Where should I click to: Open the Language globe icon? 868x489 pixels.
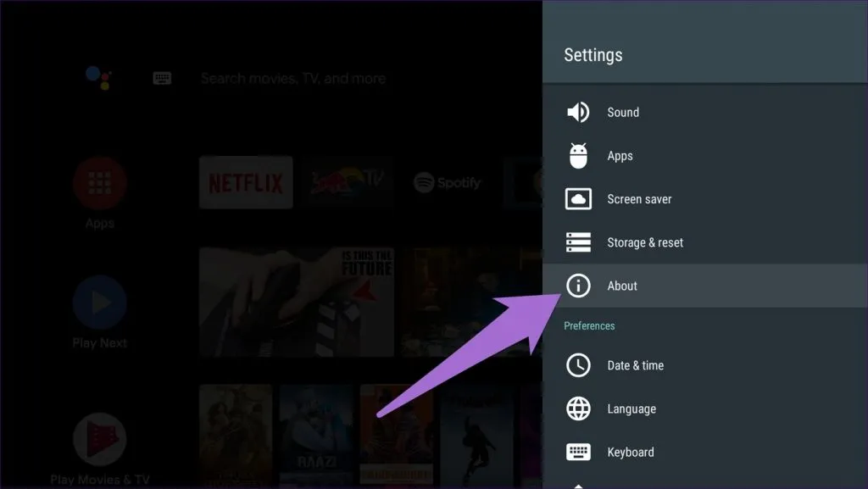click(578, 408)
